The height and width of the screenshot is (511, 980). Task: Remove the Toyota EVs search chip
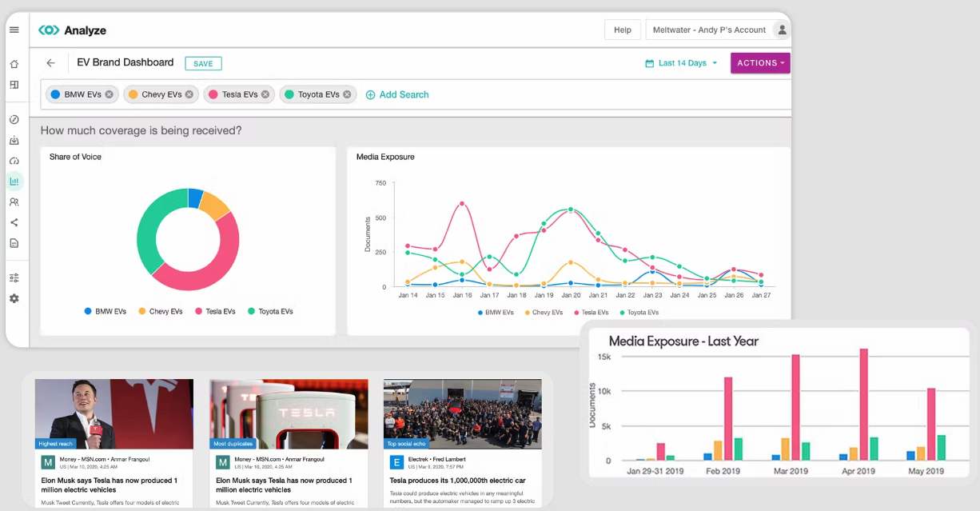click(x=347, y=94)
